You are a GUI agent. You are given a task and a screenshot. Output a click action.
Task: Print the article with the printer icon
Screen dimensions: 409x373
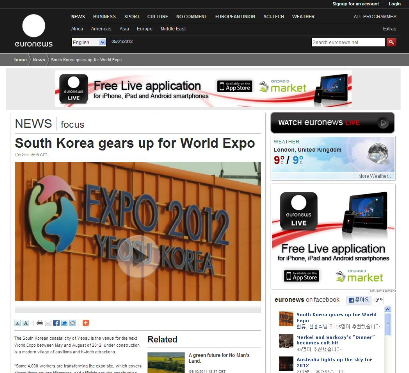tap(40, 323)
